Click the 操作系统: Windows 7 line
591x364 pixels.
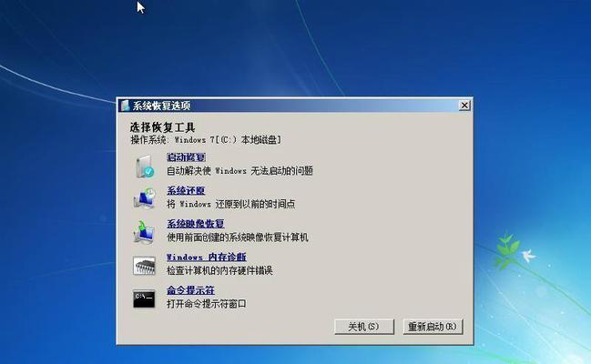coord(206,140)
